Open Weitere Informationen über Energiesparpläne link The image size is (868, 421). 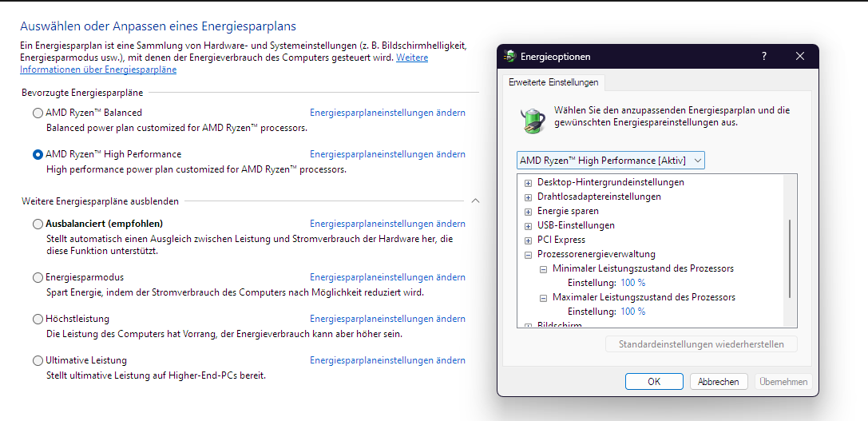click(98, 70)
